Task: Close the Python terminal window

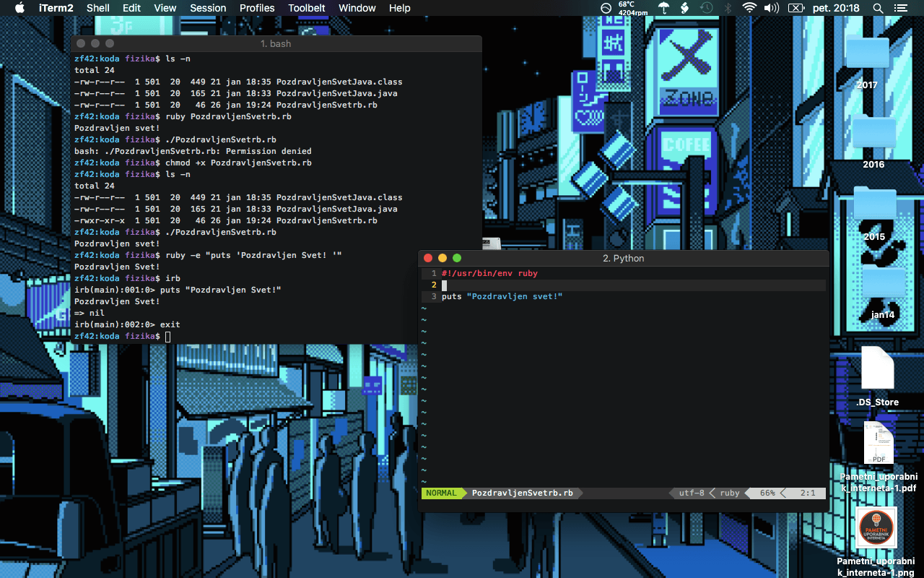Action: (x=428, y=258)
